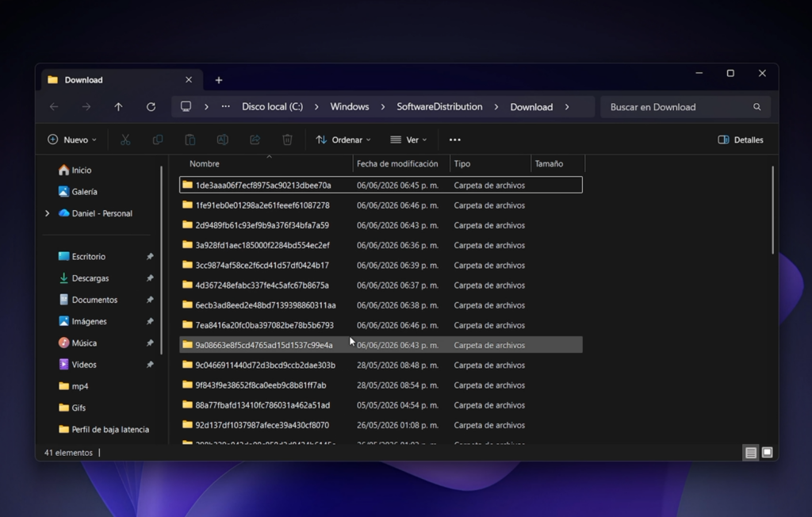Expand chevron after Windows breadcrumb

(383, 107)
